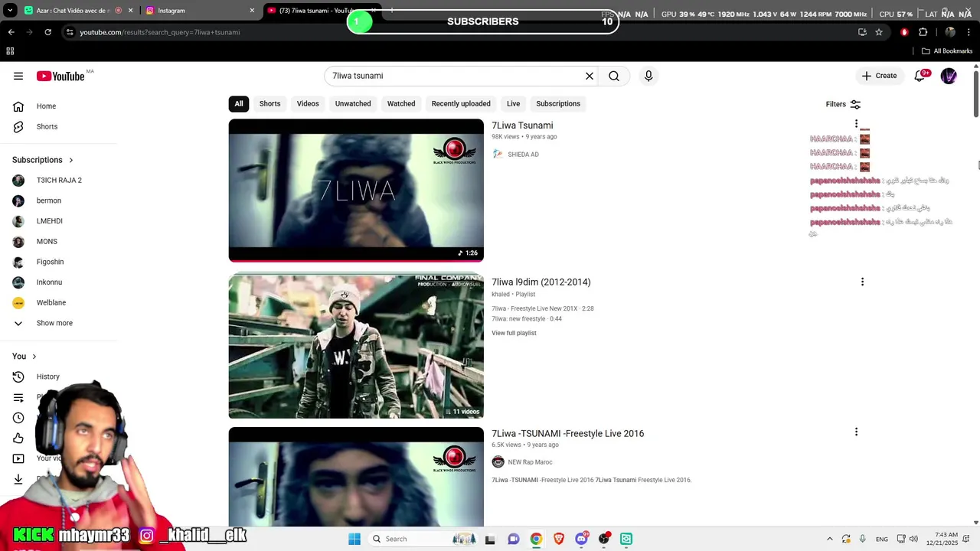This screenshot has width=980, height=551.
Task: Show hidden system tray icons
Action: [x=830, y=539]
